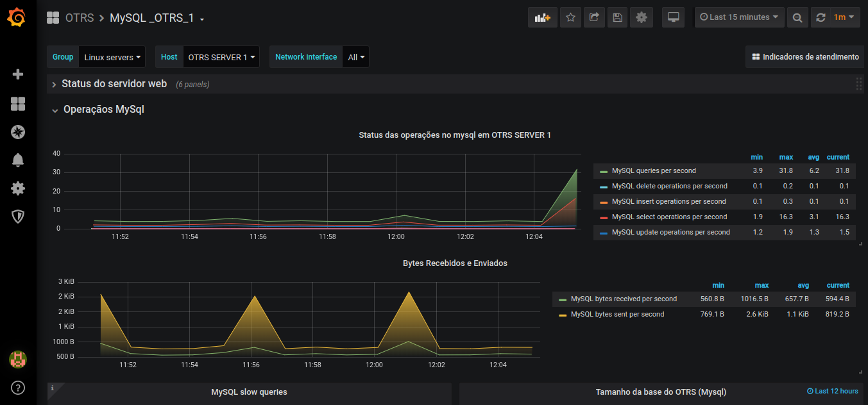Viewport: 868px width, 405px height.
Task: Enable TV cycle view with the monitor icon
Action: pos(673,17)
